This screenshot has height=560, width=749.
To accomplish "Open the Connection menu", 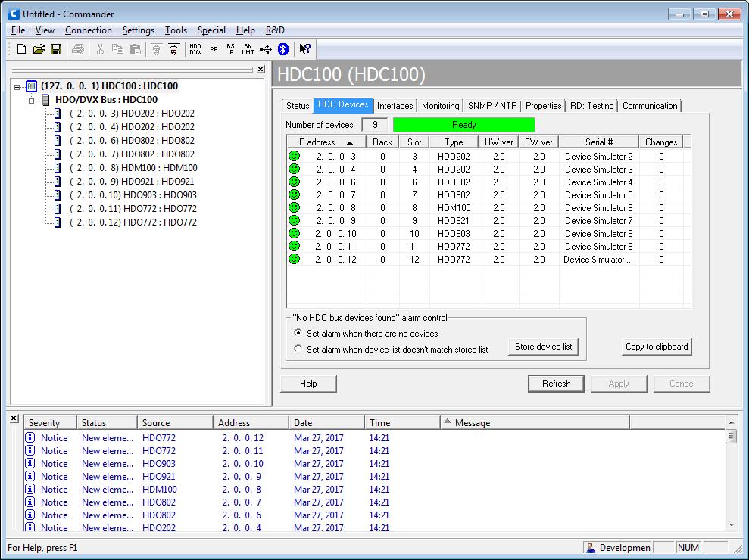I will click(89, 30).
